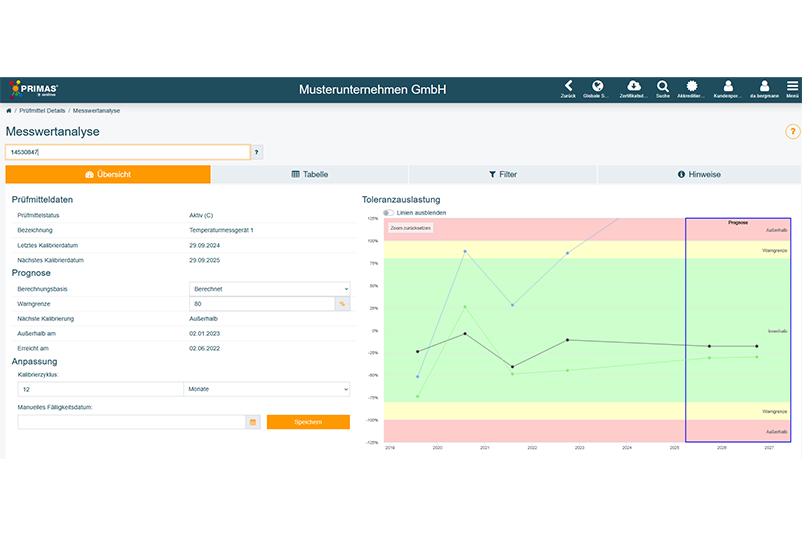The height and width of the screenshot is (536, 802).
Task: Click the Zoom zurücksetzen button
Action: pyautogui.click(x=411, y=228)
